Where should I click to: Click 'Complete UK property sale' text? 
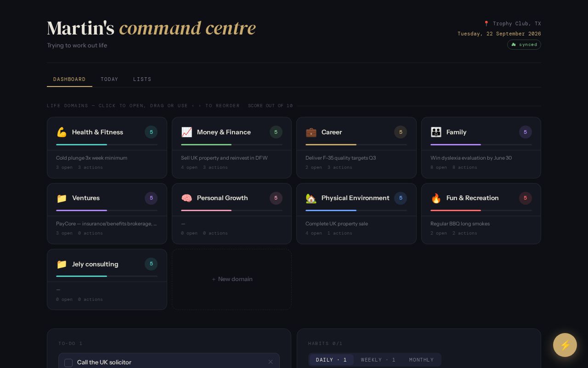(x=337, y=224)
